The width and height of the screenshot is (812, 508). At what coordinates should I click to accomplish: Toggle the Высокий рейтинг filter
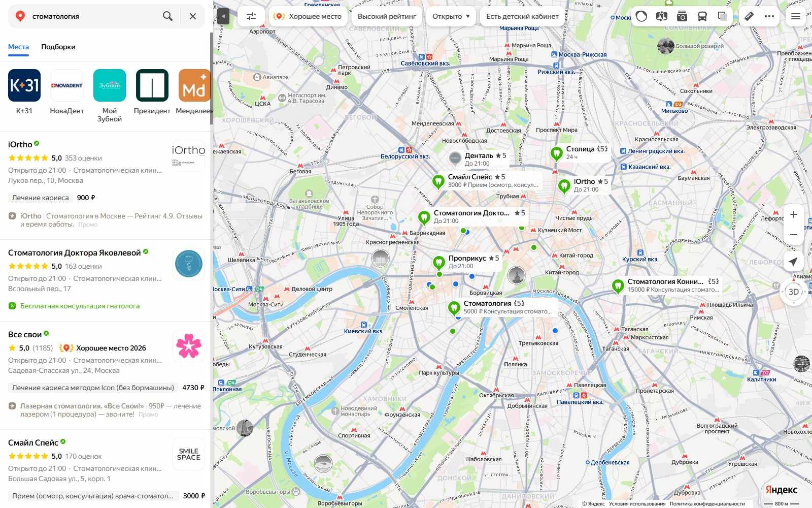click(387, 16)
